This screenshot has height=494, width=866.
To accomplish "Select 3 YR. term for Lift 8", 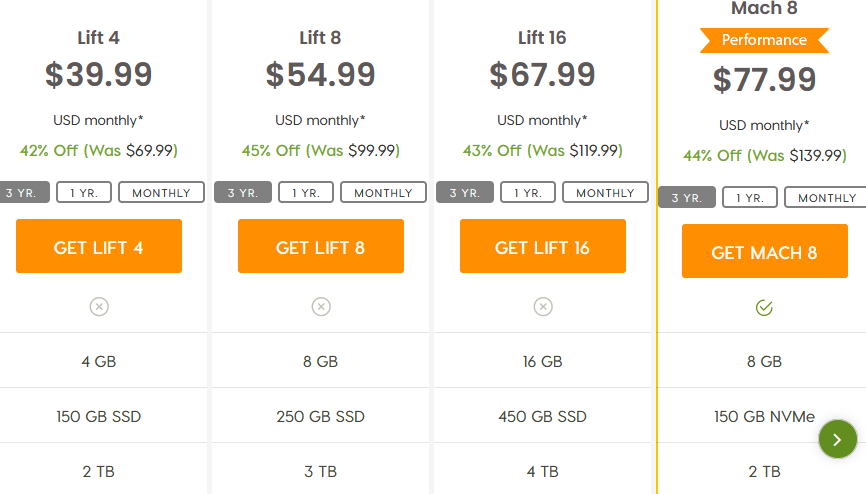I will (x=242, y=192).
